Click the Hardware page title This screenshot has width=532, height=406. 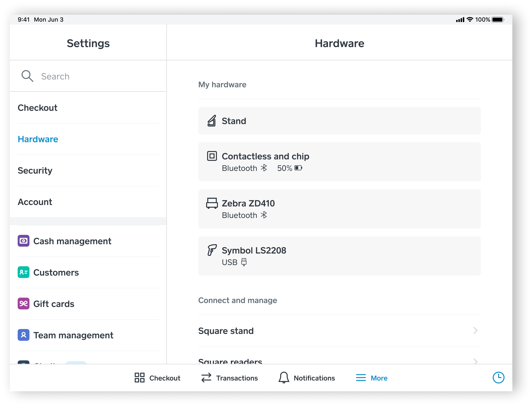coord(339,44)
